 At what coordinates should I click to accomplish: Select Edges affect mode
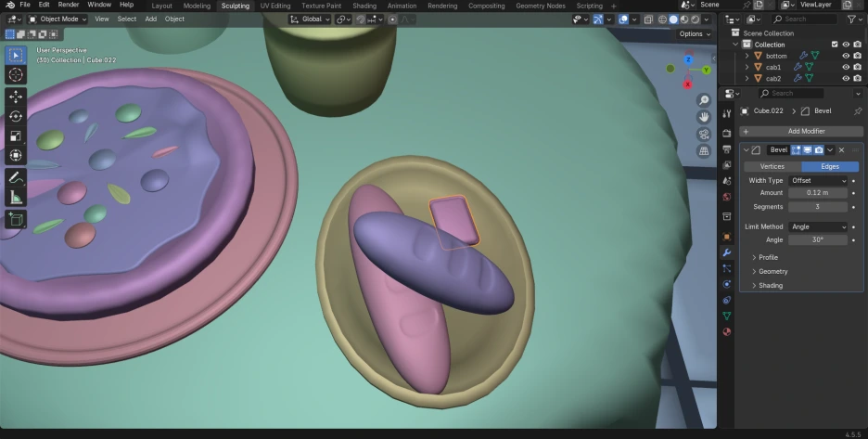(x=830, y=166)
